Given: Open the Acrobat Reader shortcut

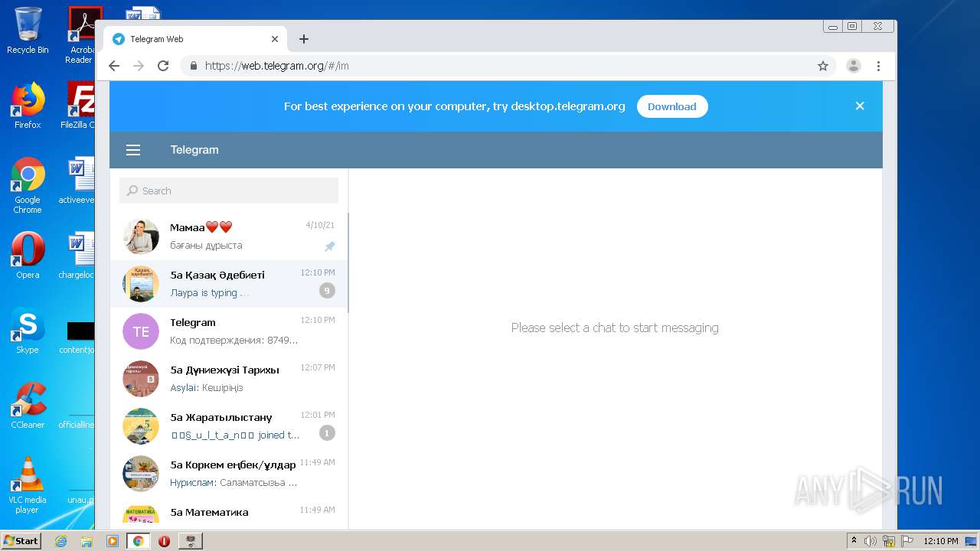Looking at the screenshot, I should [x=80, y=35].
